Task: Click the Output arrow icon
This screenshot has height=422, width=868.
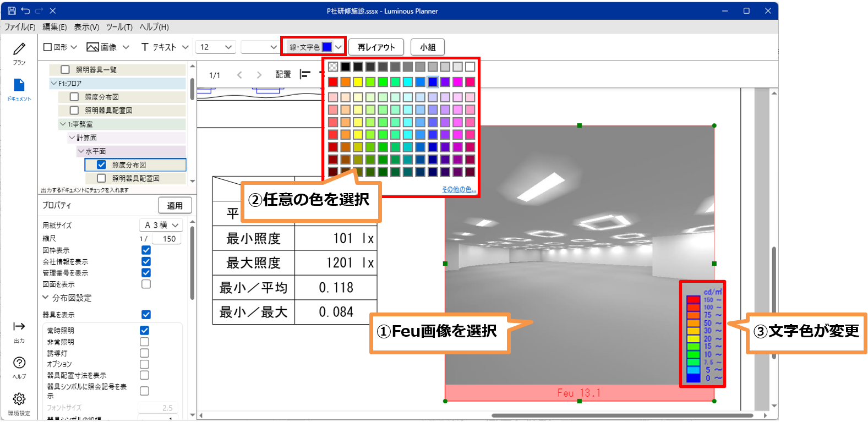Action: click(19, 327)
